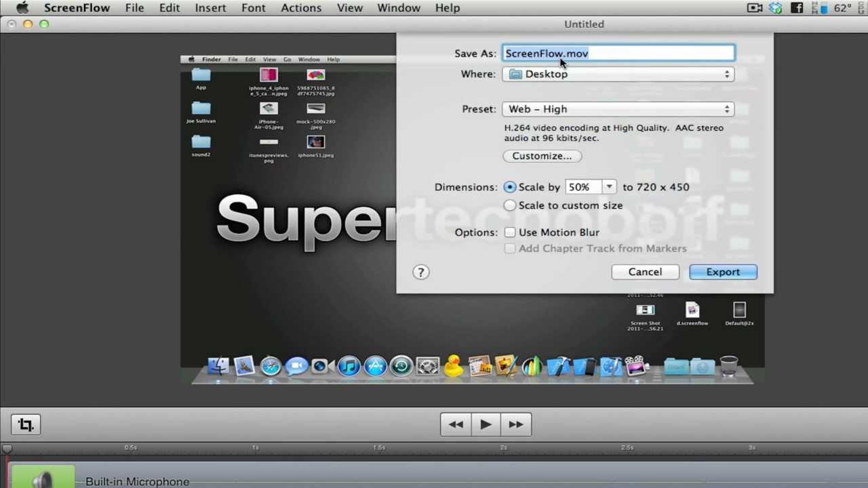
Task: Click the Export button
Action: click(x=723, y=272)
